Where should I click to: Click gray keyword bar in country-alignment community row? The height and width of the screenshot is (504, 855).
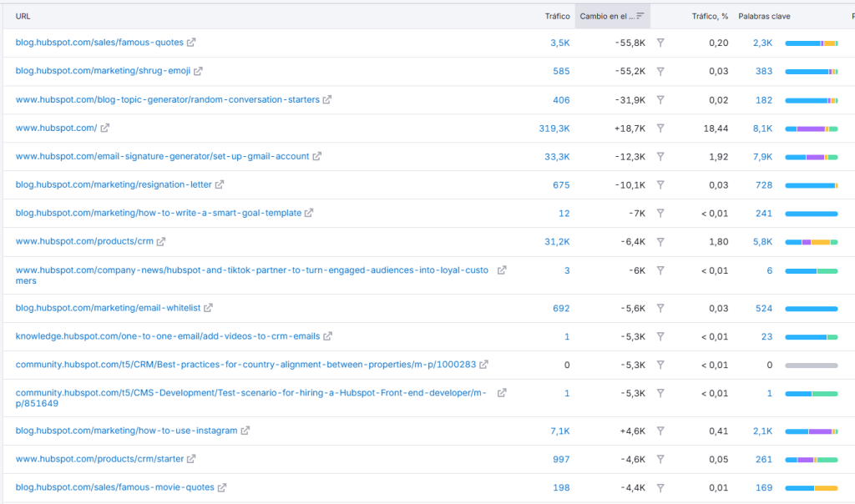pyautogui.click(x=811, y=365)
